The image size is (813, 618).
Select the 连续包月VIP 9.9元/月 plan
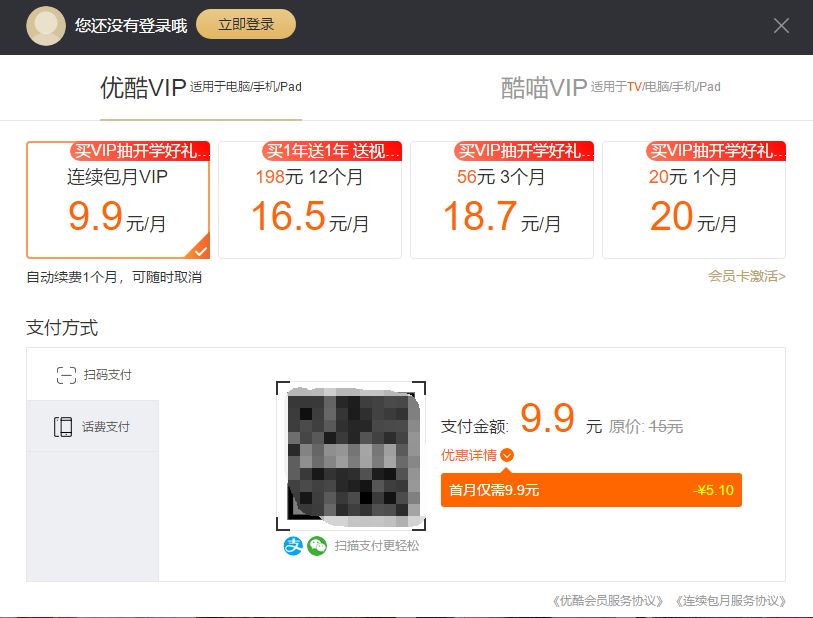[x=118, y=200]
